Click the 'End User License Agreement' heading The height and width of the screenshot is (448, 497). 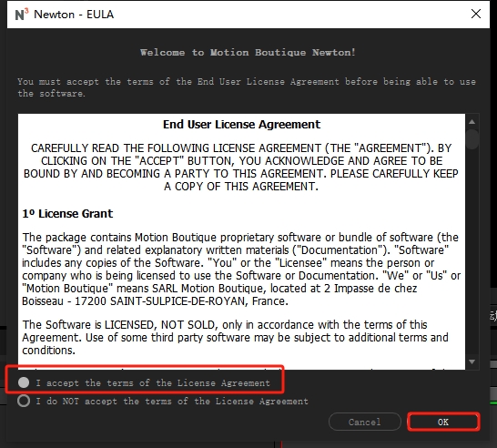coord(241,124)
